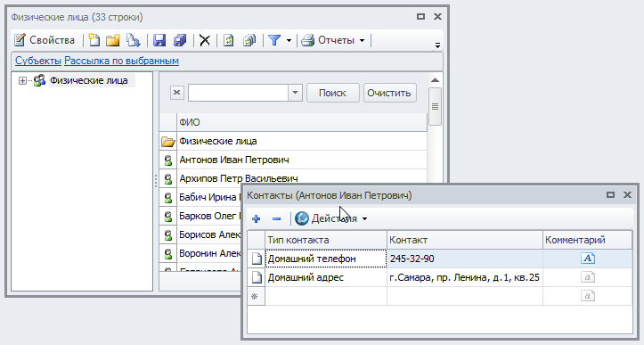
Task: Close the Контакты window
Action: pos(627,195)
